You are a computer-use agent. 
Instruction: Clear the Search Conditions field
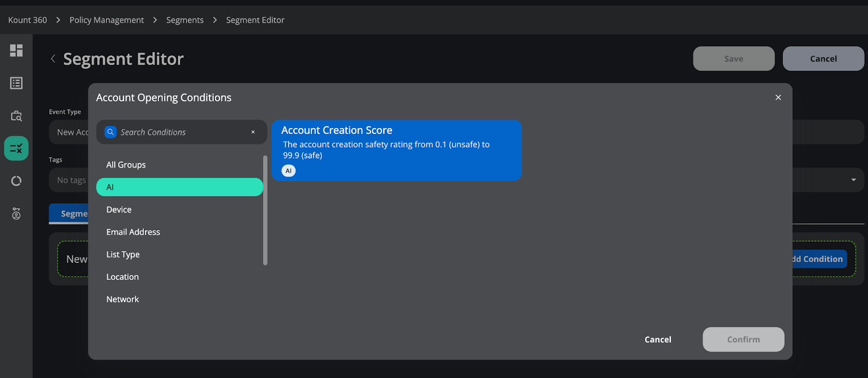click(253, 132)
